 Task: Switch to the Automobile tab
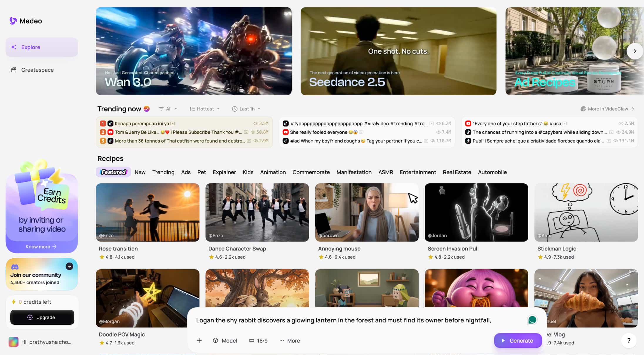coord(492,172)
